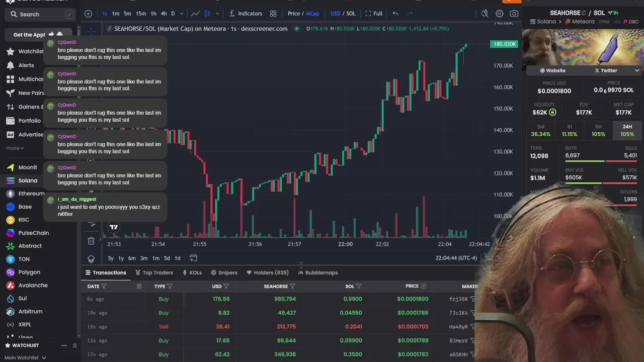The width and height of the screenshot is (644, 362).
Task: Expand the 'more' sidebar menu
Action: [x=15, y=148]
